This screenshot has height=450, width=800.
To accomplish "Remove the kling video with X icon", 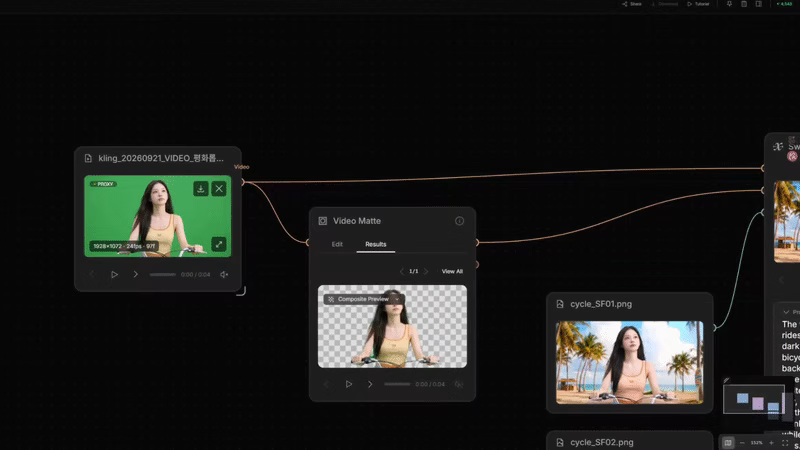I will pos(219,189).
